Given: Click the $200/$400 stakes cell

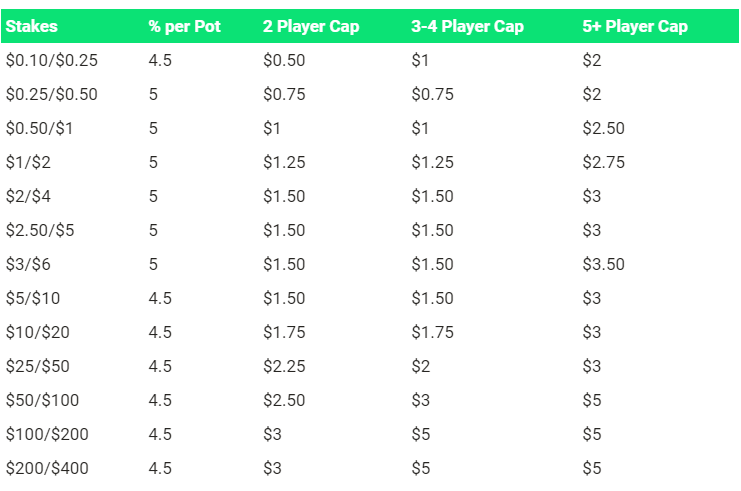Looking at the screenshot, I should click(x=47, y=469).
